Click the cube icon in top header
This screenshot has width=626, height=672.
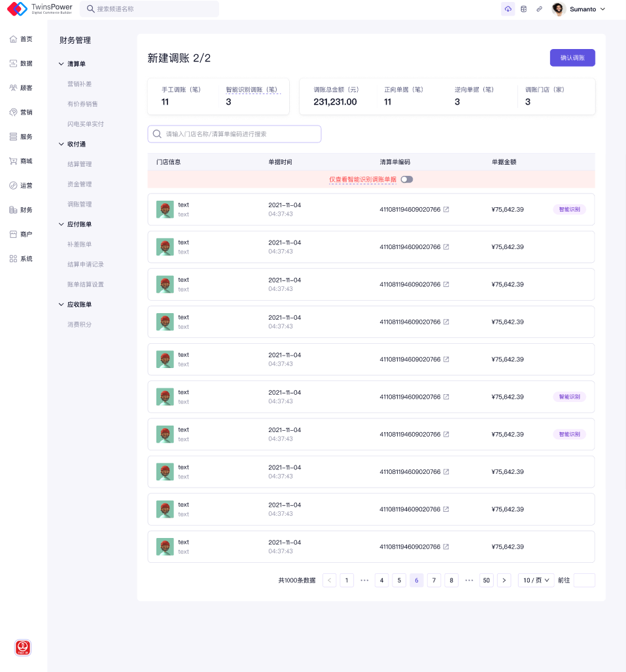click(x=523, y=9)
